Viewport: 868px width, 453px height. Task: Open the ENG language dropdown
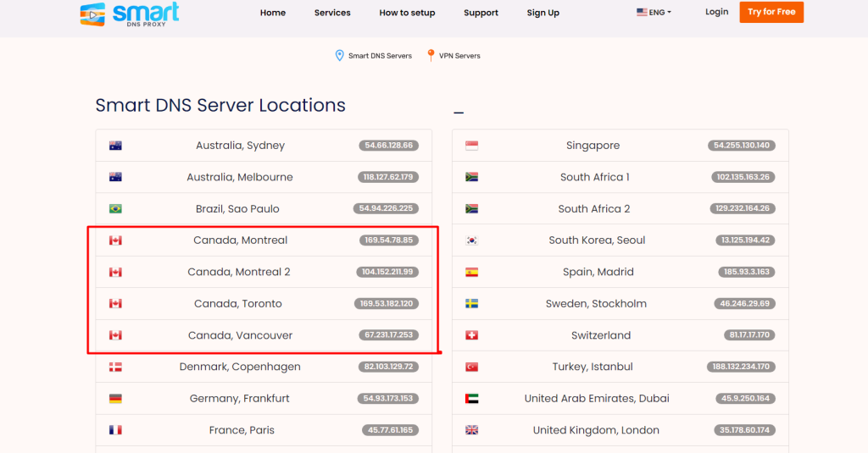click(654, 12)
